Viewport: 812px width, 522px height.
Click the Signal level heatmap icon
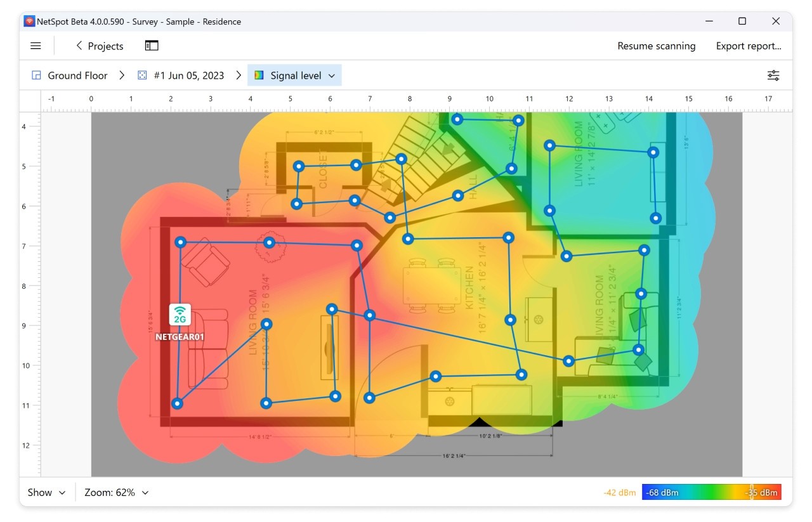click(259, 75)
